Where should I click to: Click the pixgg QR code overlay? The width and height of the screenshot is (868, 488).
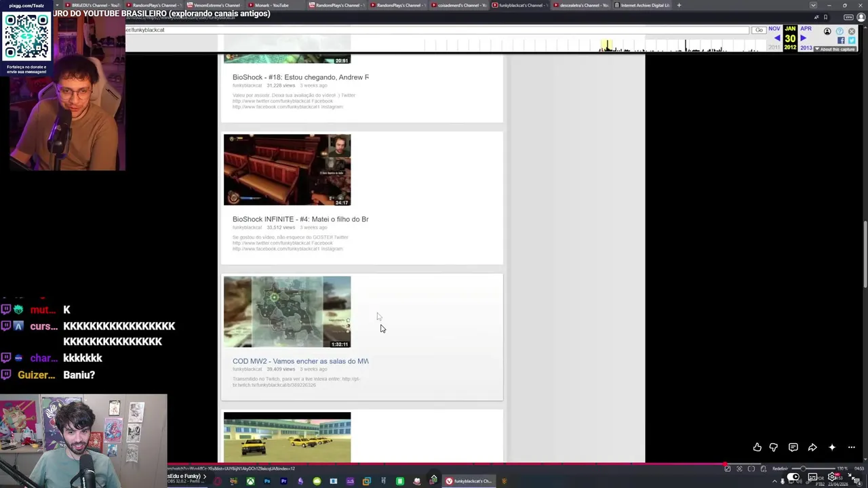click(27, 36)
